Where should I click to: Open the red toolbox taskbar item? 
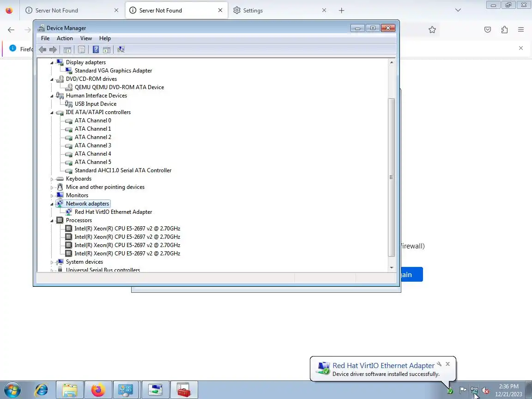pos(183,390)
